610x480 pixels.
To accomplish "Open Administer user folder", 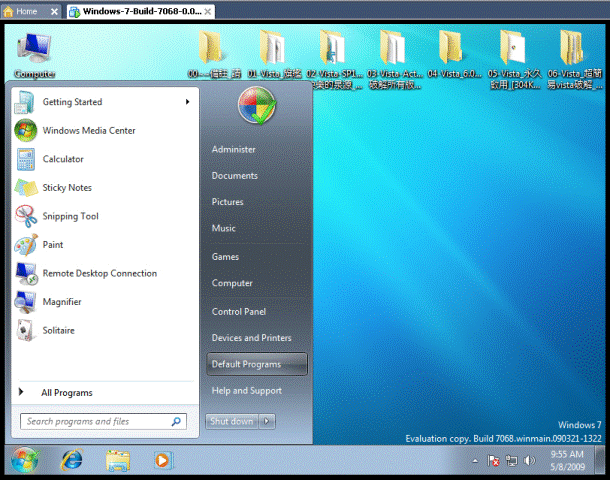I will tap(233, 149).
